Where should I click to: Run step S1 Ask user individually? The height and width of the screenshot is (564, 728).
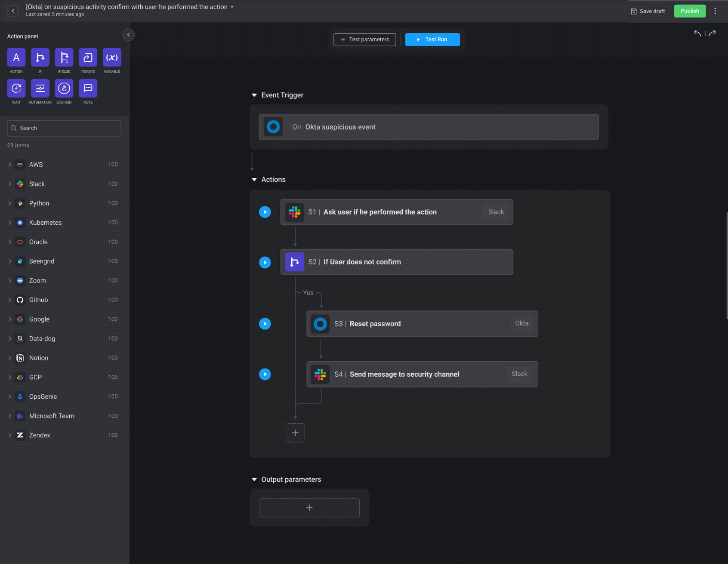(x=265, y=212)
